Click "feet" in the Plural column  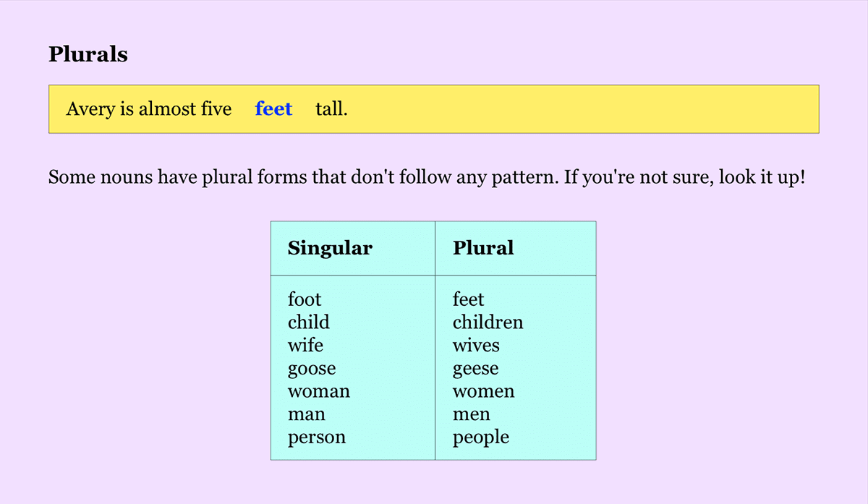(x=468, y=299)
